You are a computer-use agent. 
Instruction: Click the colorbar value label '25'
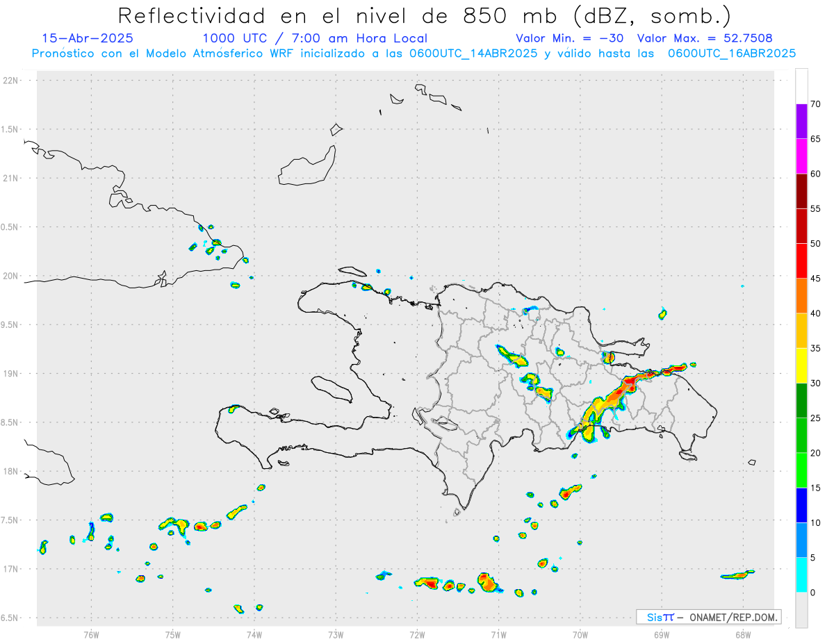point(816,418)
